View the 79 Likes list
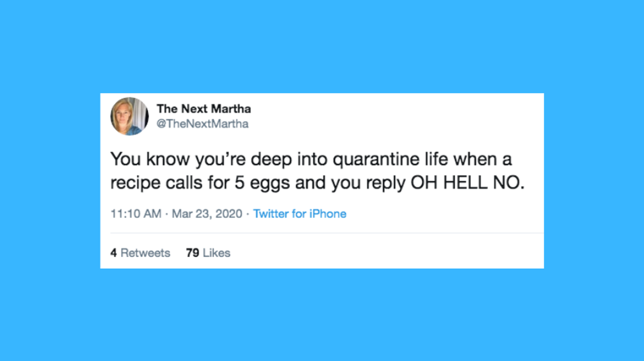The height and width of the screenshot is (361, 644). tap(208, 253)
